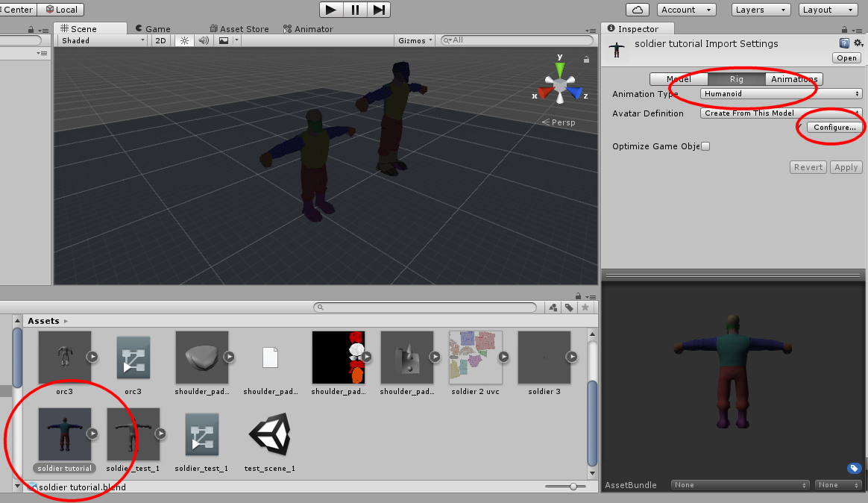The image size is (868, 503).
Task: Toggle the Local handle rotation button
Action: tap(61, 10)
